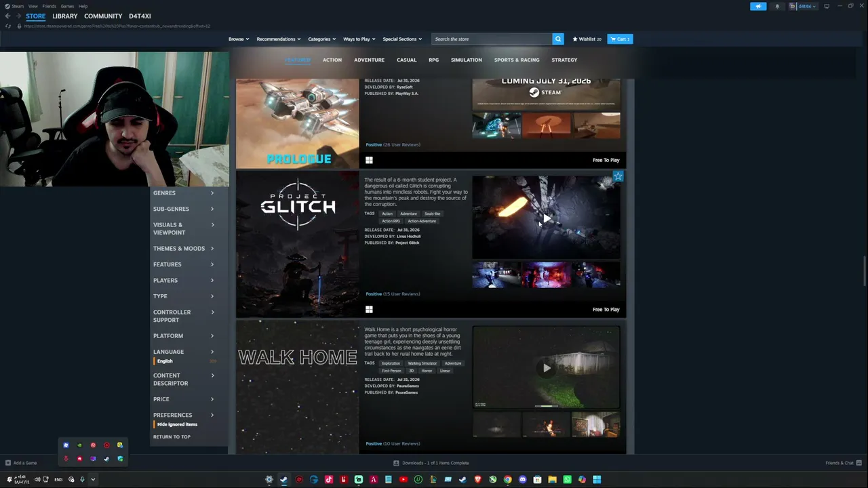
Task: Toggle the Hide ignored items preference
Action: (177, 424)
